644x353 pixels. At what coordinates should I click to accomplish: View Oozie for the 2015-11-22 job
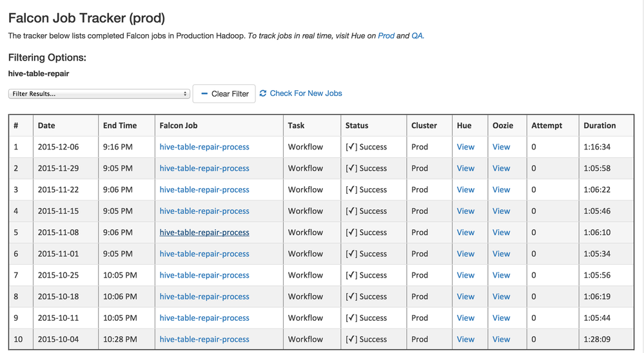501,189
